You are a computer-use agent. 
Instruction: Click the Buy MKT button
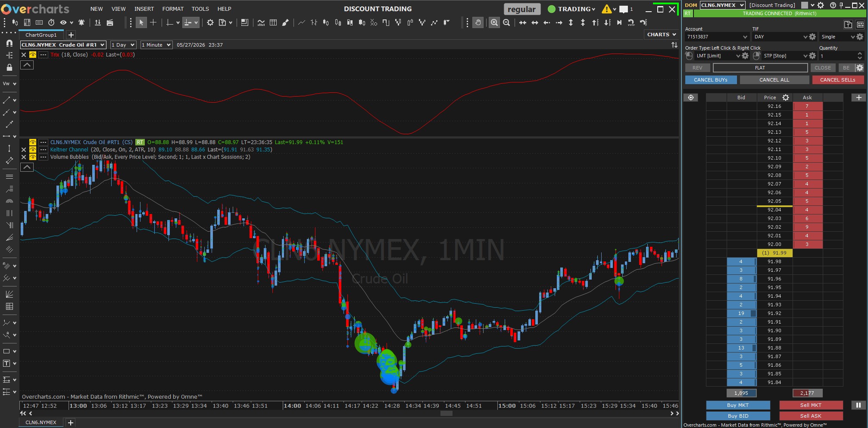(x=738, y=405)
